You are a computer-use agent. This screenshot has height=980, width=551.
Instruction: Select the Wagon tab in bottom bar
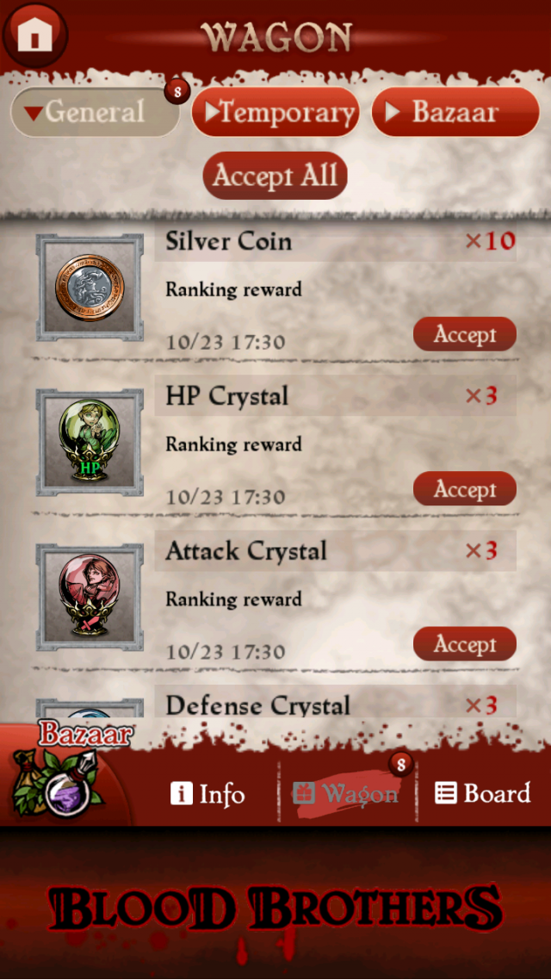(345, 794)
